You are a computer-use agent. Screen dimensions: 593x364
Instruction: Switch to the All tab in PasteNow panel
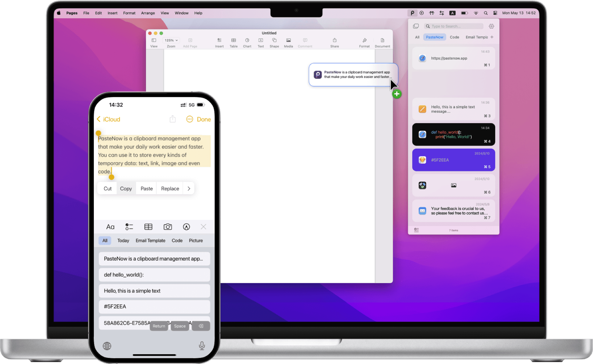click(x=417, y=37)
